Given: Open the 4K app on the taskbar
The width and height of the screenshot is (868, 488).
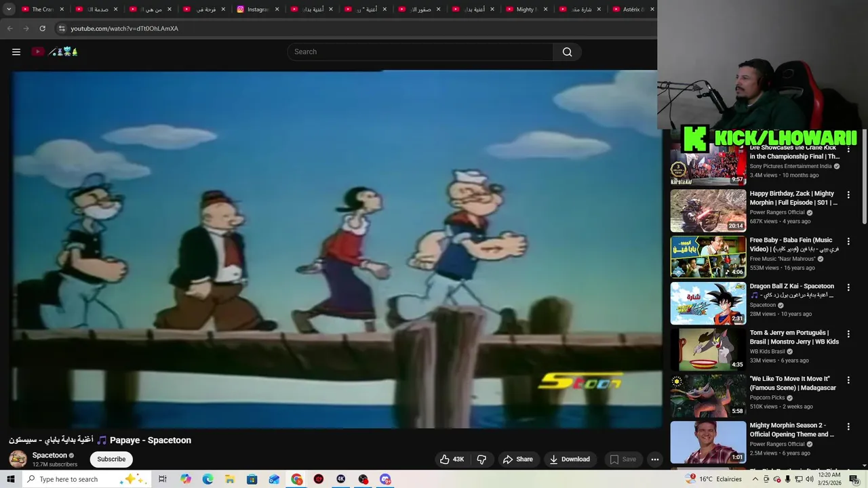Looking at the screenshot, I should 340,479.
